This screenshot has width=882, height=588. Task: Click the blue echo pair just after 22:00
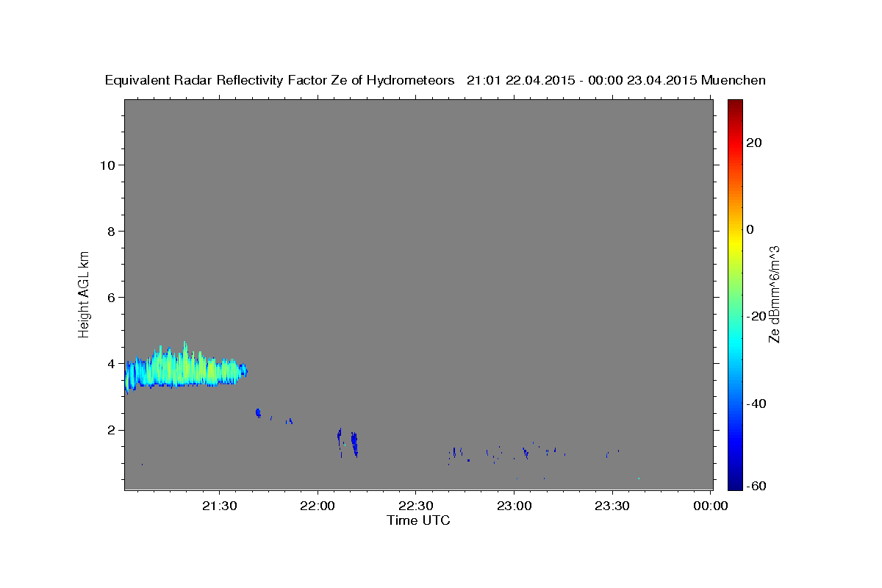pyautogui.click(x=348, y=442)
